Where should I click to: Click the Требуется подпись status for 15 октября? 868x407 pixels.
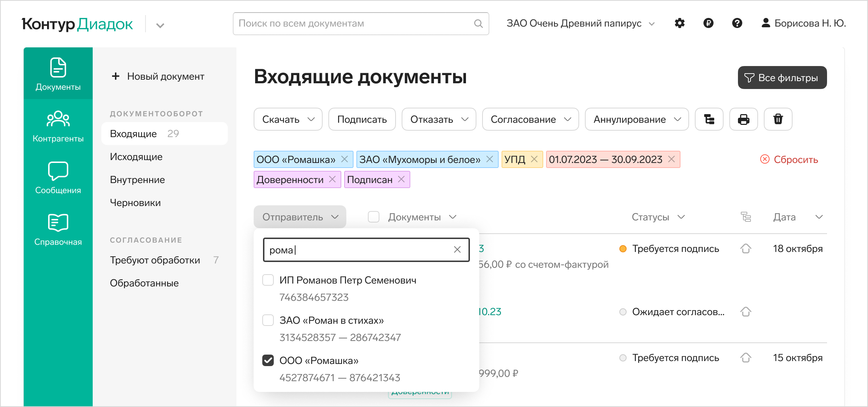coord(675,357)
